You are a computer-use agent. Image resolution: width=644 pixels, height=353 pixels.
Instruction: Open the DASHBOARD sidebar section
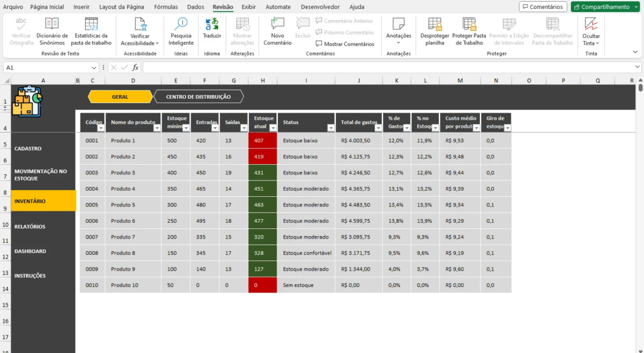(30, 251)
